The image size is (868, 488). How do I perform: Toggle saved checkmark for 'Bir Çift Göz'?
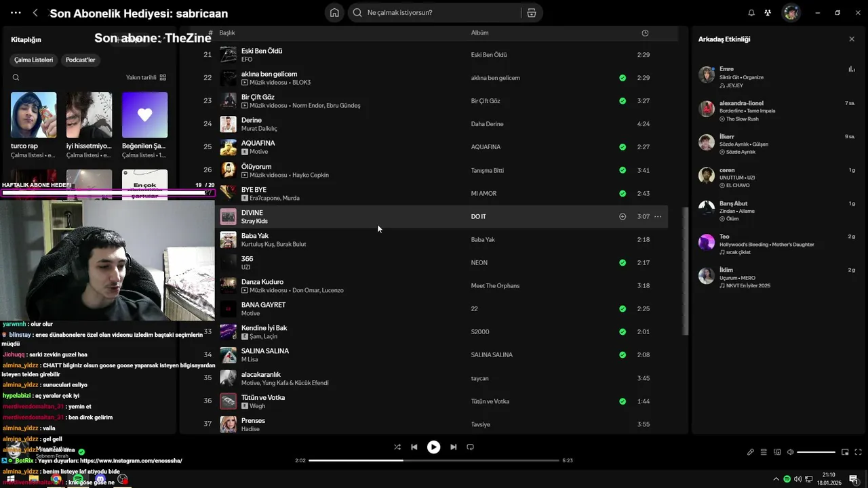click(623, 101)
